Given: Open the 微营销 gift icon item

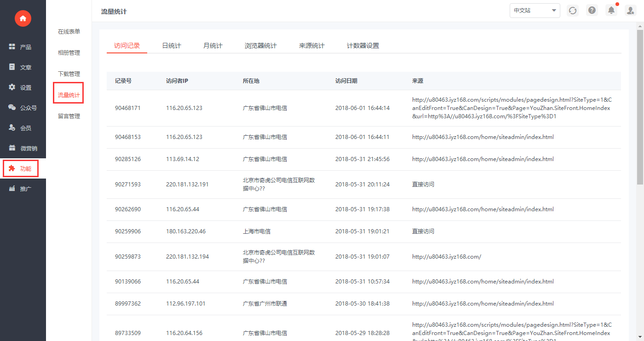Looking at the screenshot, I should click(12, 148).
